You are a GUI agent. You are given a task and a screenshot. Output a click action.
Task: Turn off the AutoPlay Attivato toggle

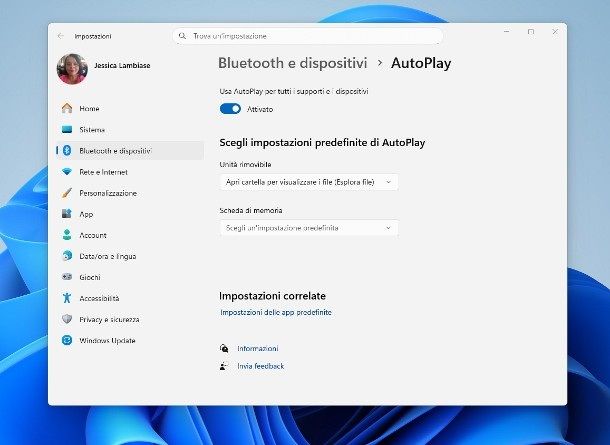coord(230,109)
